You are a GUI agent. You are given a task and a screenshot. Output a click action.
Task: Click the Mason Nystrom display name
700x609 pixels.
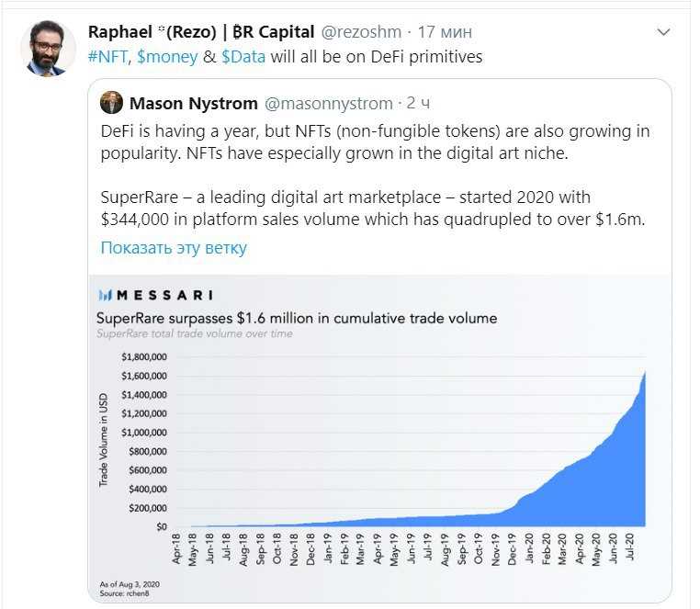(193, 104)
